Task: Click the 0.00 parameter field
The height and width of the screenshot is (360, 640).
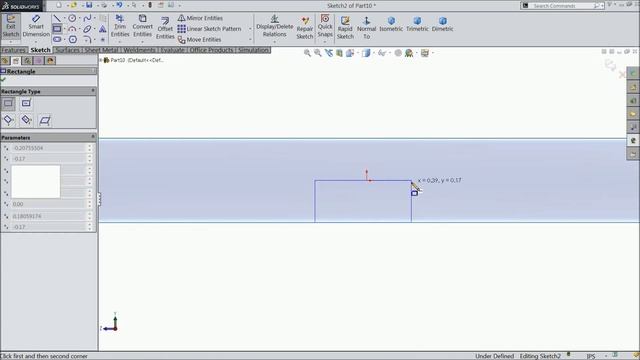Action: [x=49, y=204]
